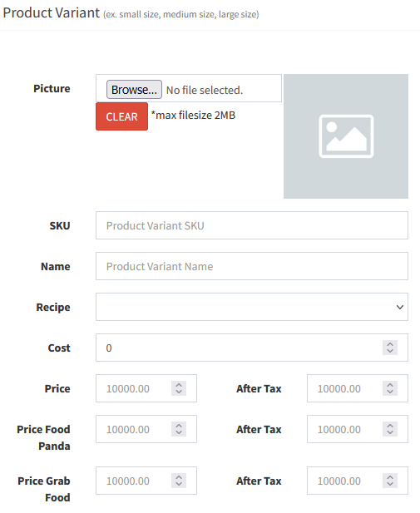Expand Recipe list via chevron arrow
The width and height of the screenshot is (420, 513).
click(x=400, y=307)
